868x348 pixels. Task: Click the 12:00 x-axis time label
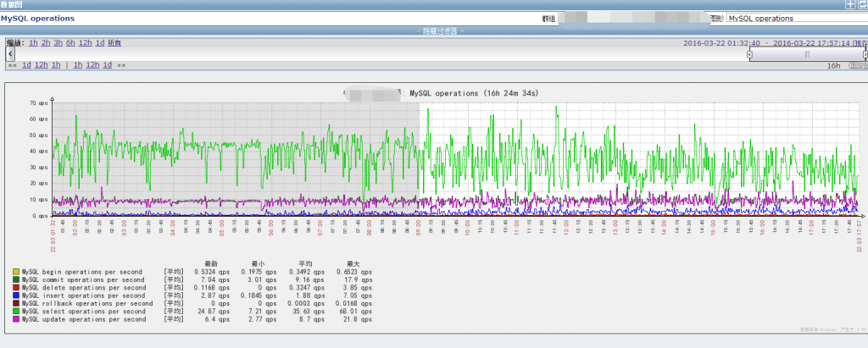566,227
